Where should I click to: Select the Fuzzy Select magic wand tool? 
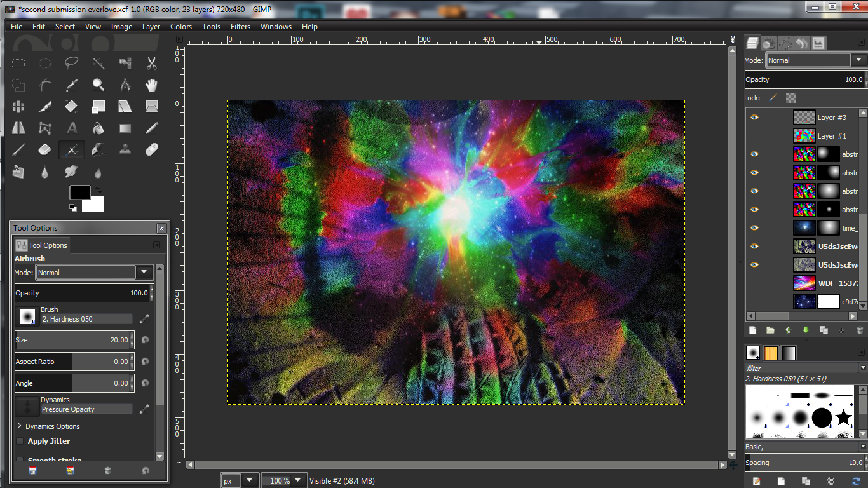point(98,63)
